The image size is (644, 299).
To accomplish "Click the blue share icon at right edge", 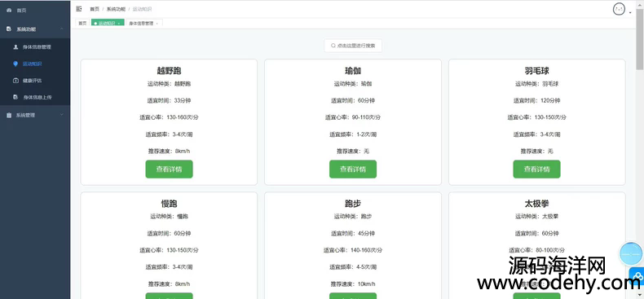I will point(637,276).
